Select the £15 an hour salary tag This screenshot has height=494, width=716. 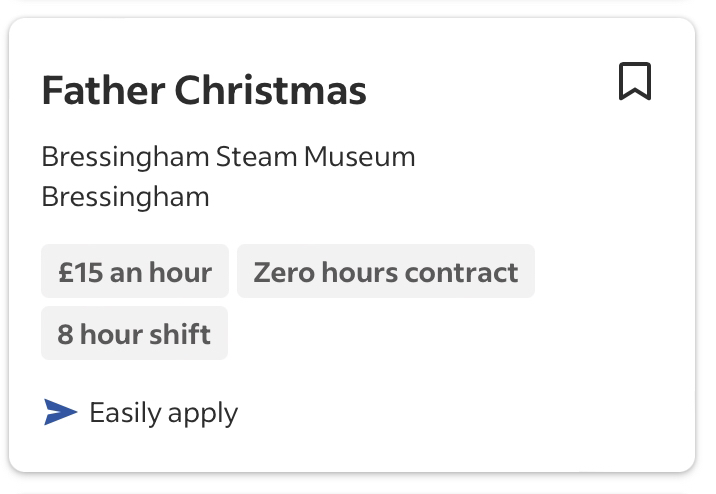[x=135, y=271]
